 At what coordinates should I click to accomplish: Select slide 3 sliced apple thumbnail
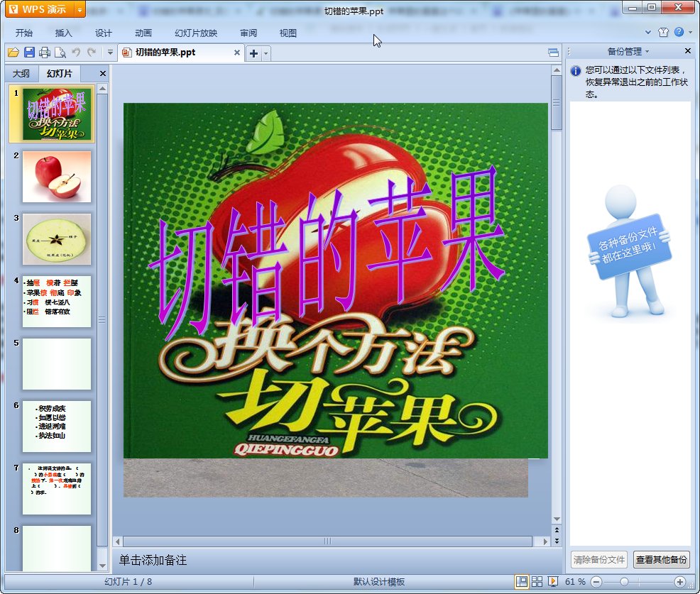click(x=57, y=239)
